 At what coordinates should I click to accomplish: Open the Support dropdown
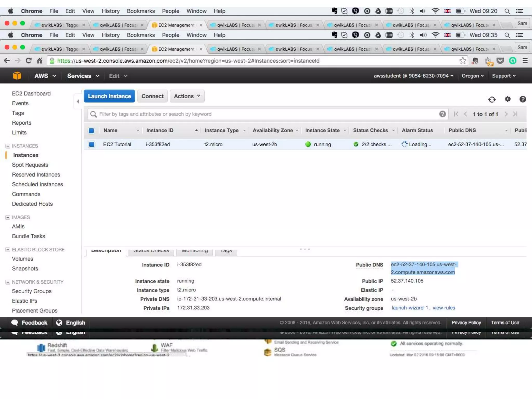[504, 76]
